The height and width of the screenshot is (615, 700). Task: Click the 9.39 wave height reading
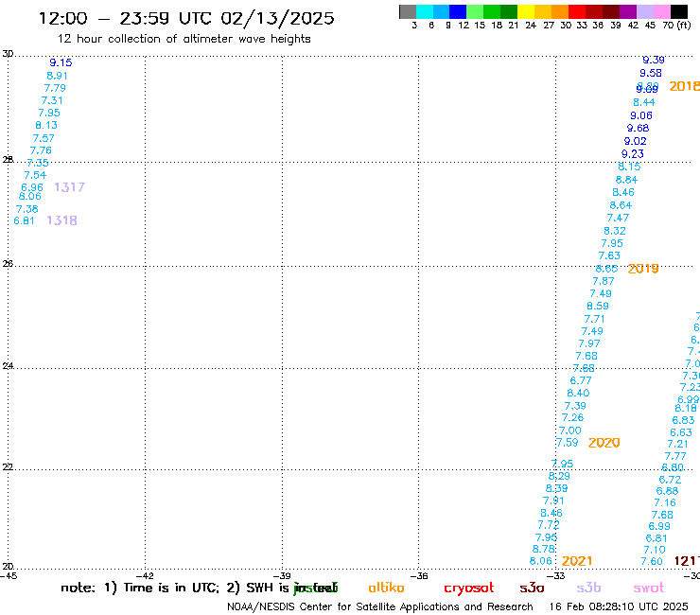point(654,60)
